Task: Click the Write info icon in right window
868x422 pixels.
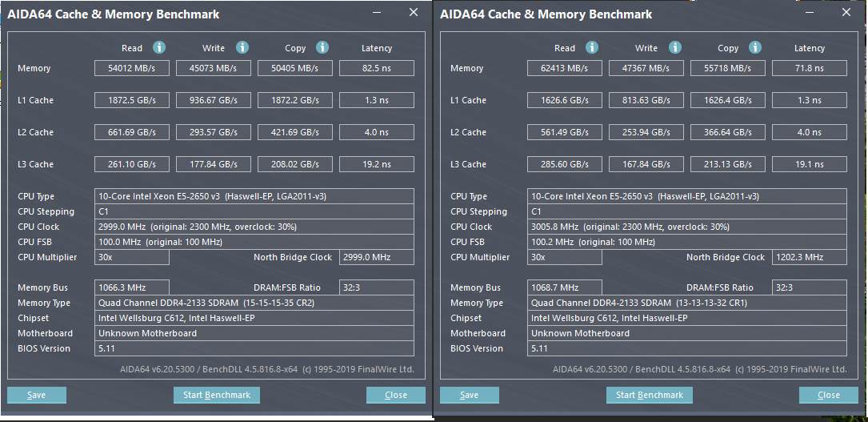Action: click(x=675, y=48)
